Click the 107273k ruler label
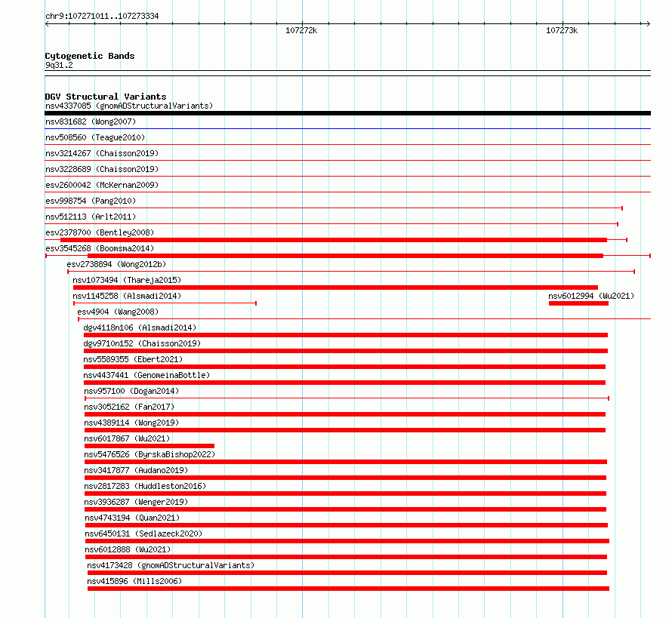Image resolution: width=672 pixels, height=618 pixels. click(x=562, y=30)
